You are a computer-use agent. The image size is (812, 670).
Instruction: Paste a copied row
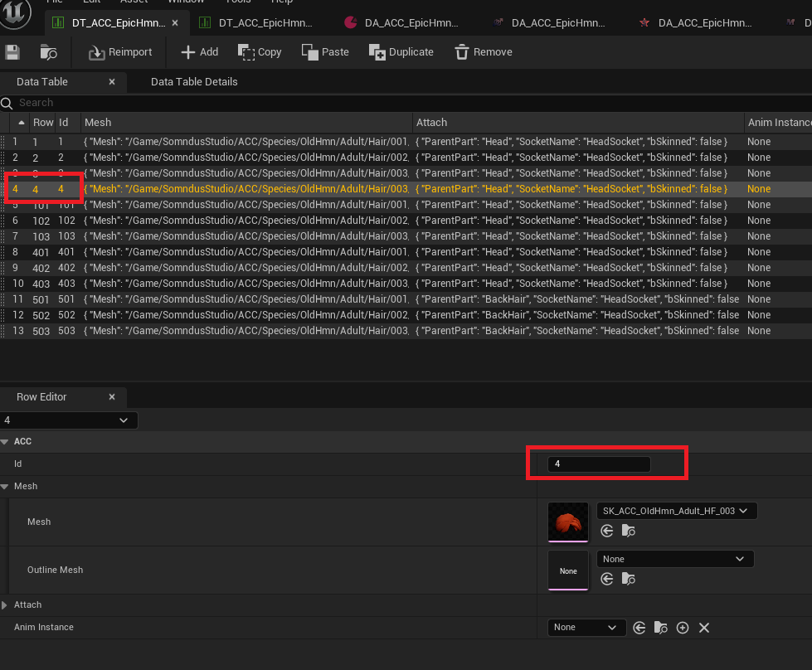325,51
